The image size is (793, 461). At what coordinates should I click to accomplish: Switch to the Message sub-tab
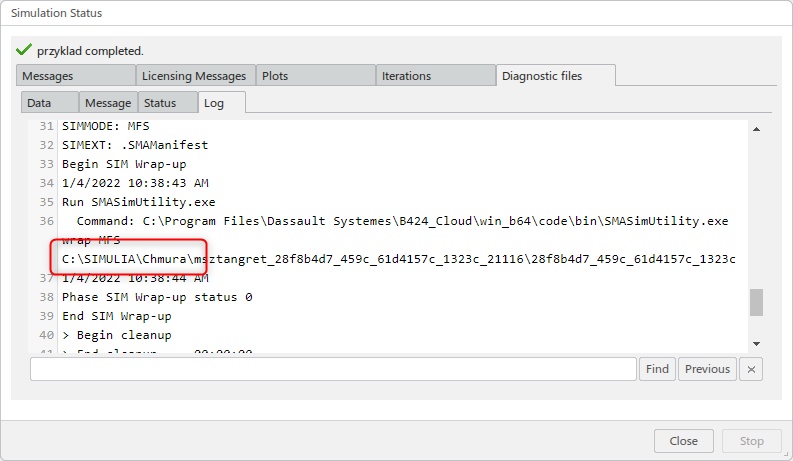[108, 103]
